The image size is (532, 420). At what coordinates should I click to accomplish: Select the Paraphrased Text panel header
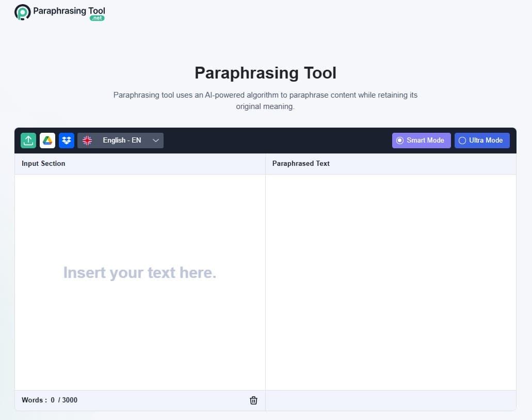pos(300,163)
